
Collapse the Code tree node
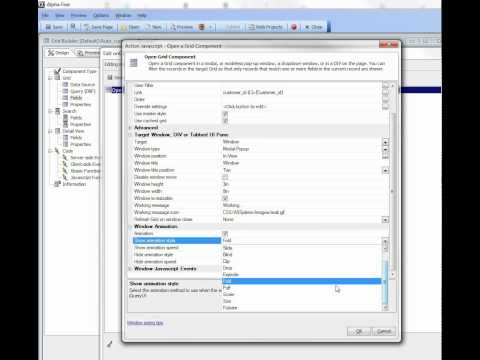click(x=50, y=151)
